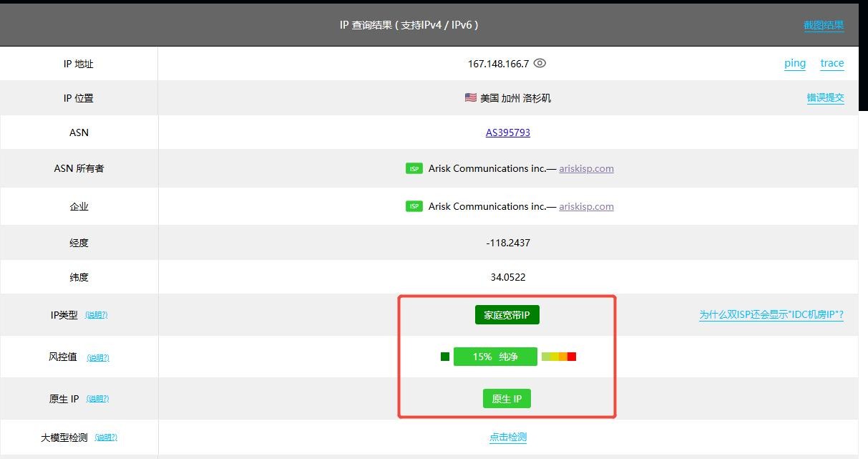Visit ariskisp.com in the ASN owner row
Viewport: 868px width, 459px height.
pyautogui.click(x=586, y=168)
